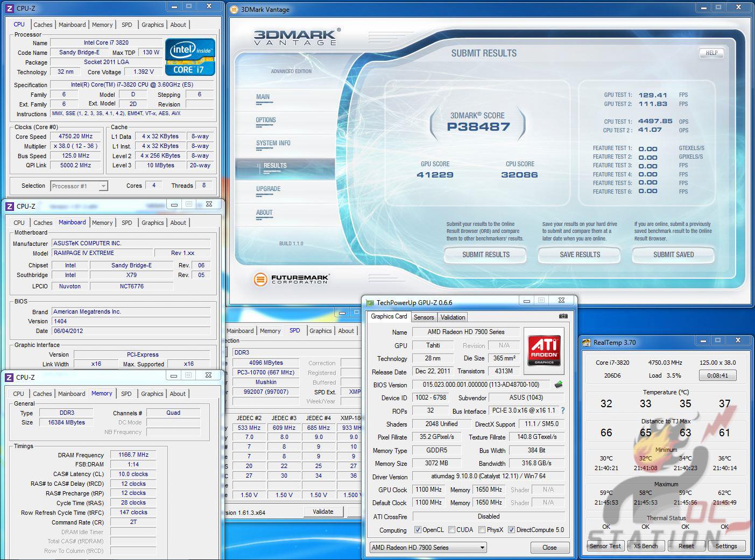Click the CPU-Z title bar icon of top window
Viewport: 755px width, 560px height.
pyautogui.click(x=9, y=8)
